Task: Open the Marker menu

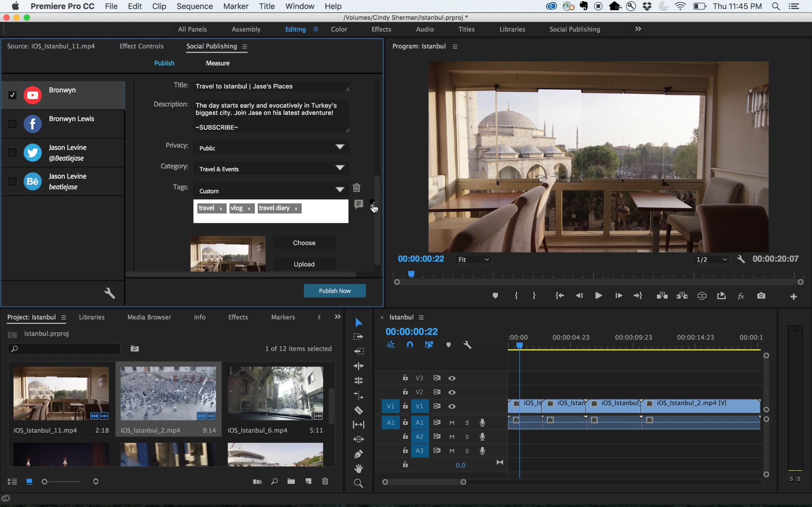Action: [236, 6]
